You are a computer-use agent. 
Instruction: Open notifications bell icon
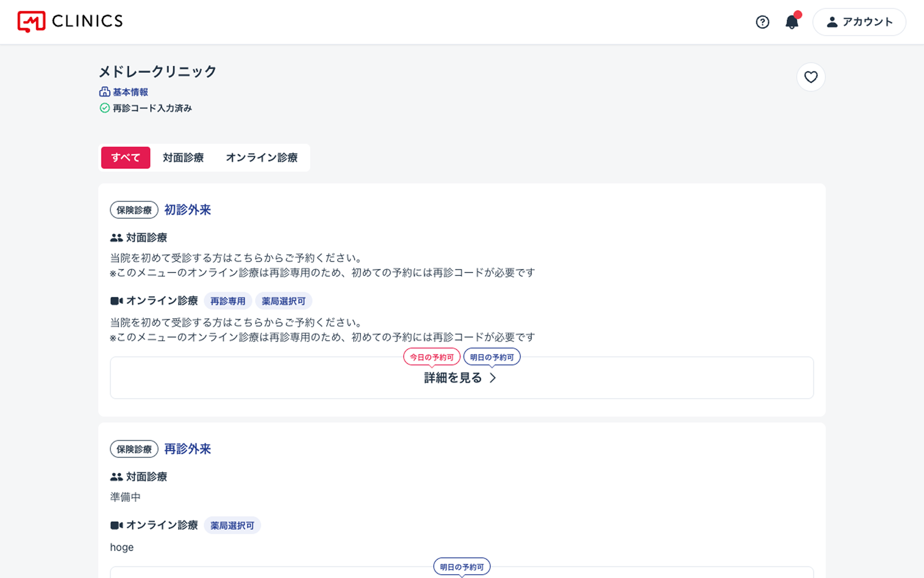pyautogui.click(x=792, y=22)
